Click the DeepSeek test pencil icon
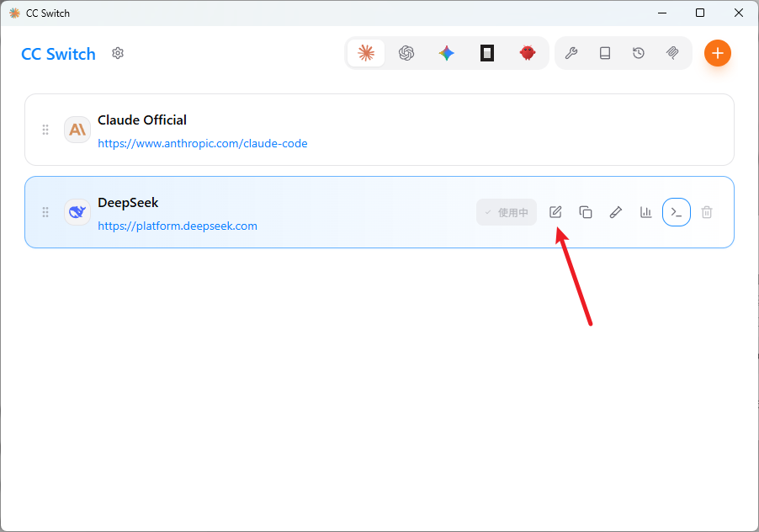759x532 pixels. coord(616,212)
